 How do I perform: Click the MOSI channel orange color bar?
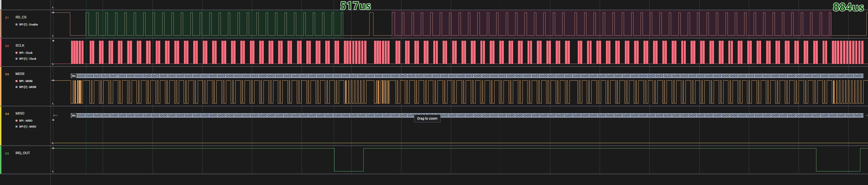point(1,86)
